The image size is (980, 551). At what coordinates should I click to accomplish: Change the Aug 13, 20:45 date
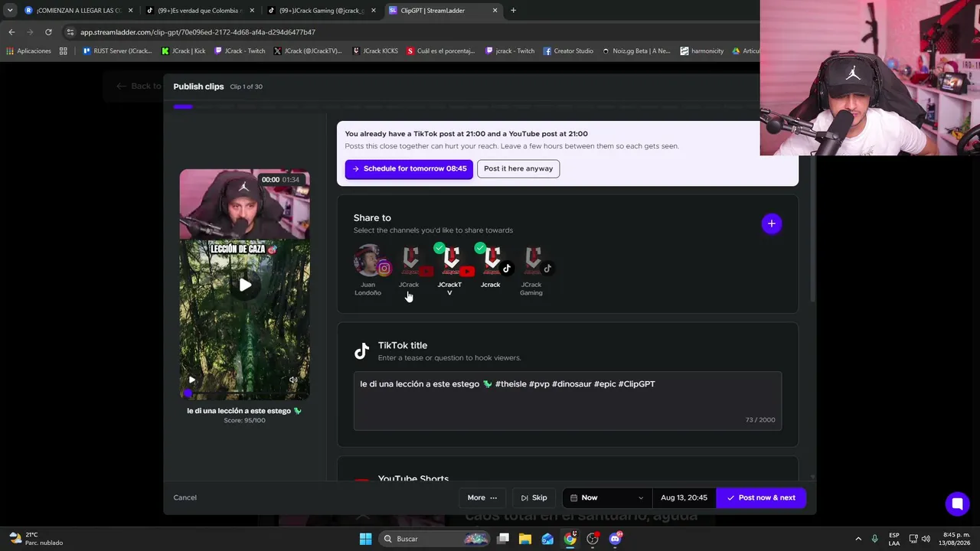(684, 497)
